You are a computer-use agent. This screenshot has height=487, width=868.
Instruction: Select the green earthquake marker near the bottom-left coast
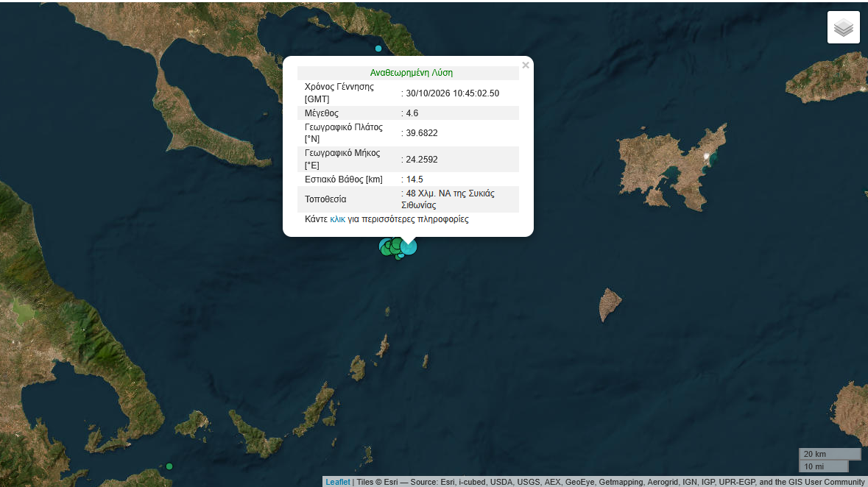[x=169, y=466]
